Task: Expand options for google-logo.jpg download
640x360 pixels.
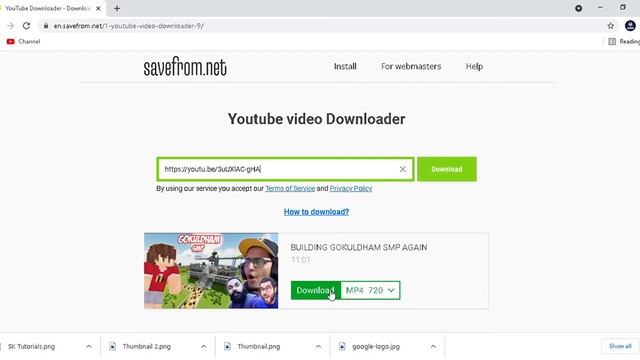Action: click(433, 347)
